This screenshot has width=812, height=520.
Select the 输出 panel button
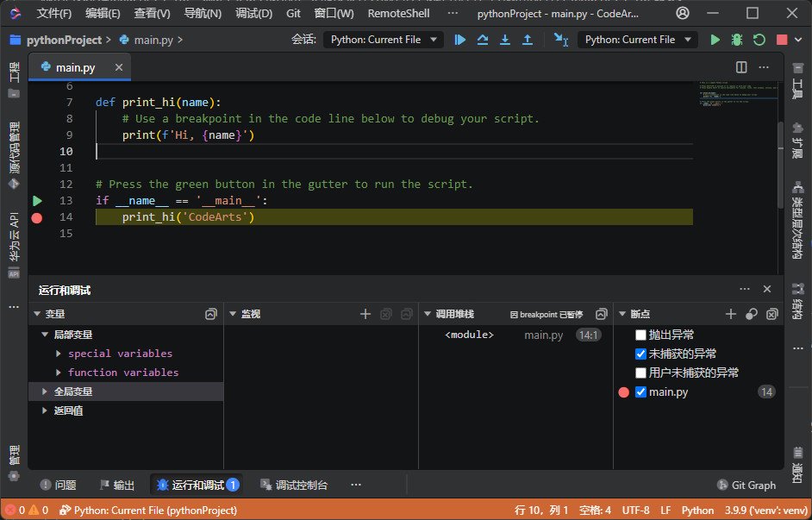(116, 485)
